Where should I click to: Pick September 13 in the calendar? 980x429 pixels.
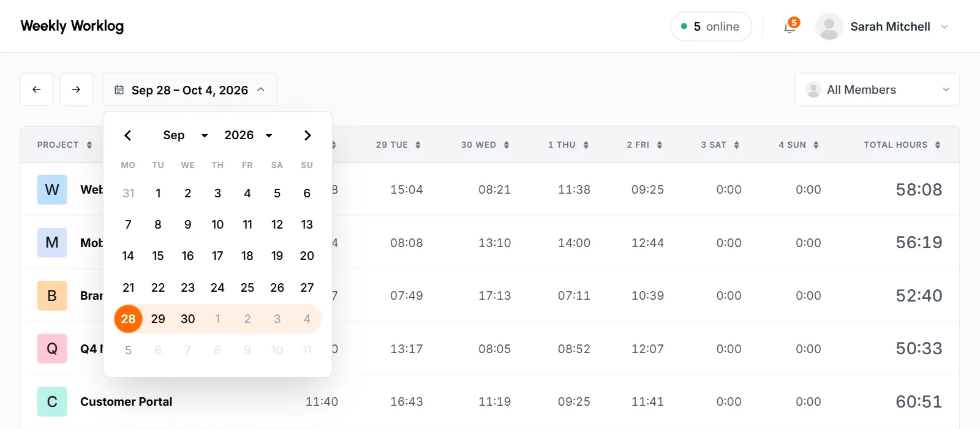coord(307,224)
